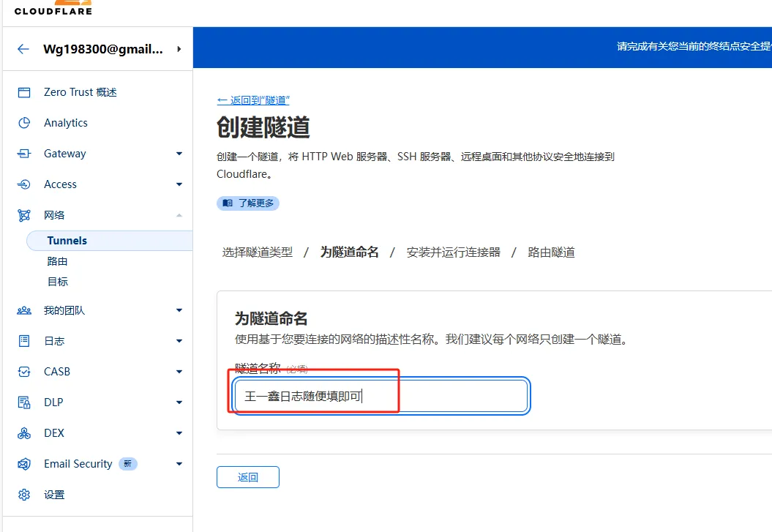Select the Gateway icon in sidebar
The height and width of the screenshot is (532, 772).
click(24, 153)
